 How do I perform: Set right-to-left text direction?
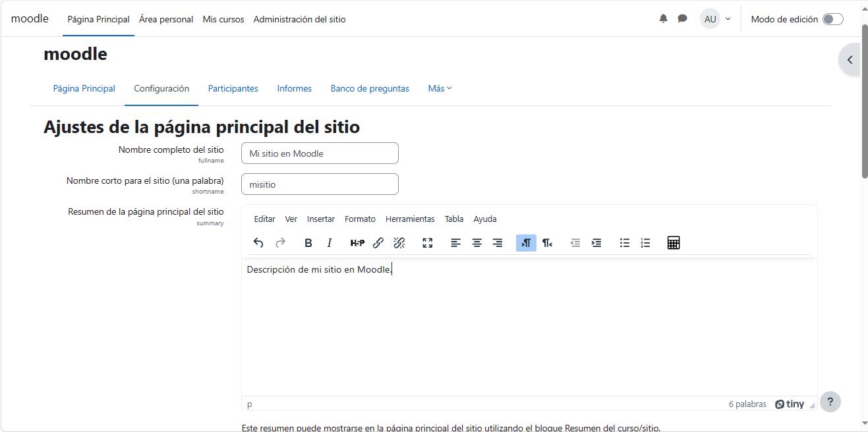[x=547, y=243]
